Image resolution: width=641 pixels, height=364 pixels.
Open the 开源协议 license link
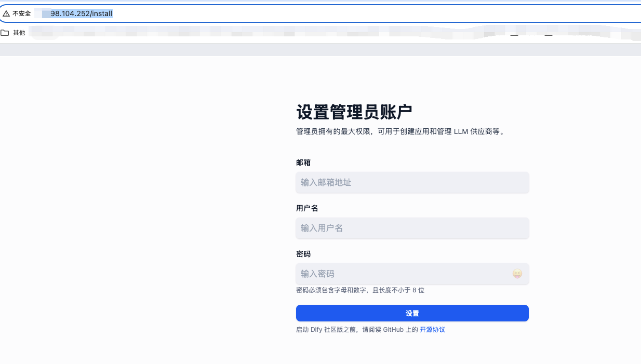pos(432,330)
